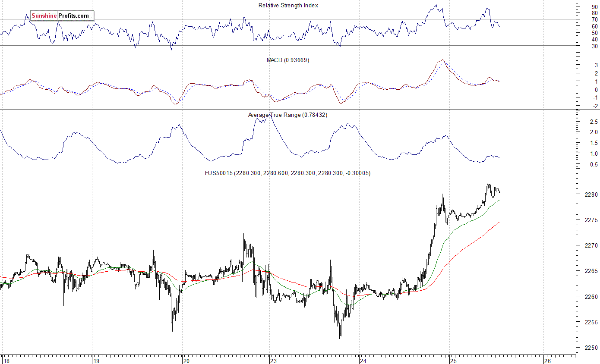Click the RSI axis value 70
The image size is (600, 364).
click(594, 20)
